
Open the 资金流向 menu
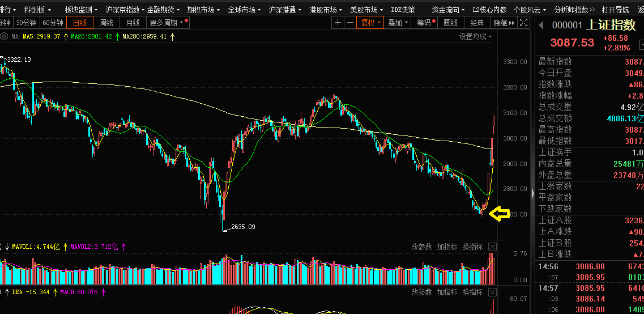coord(447,10)
